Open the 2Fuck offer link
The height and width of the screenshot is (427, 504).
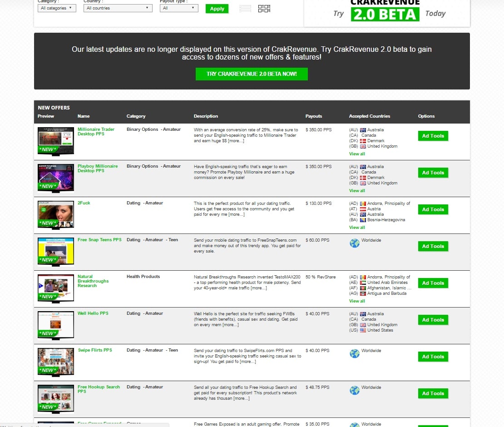[x=84, y=203]
